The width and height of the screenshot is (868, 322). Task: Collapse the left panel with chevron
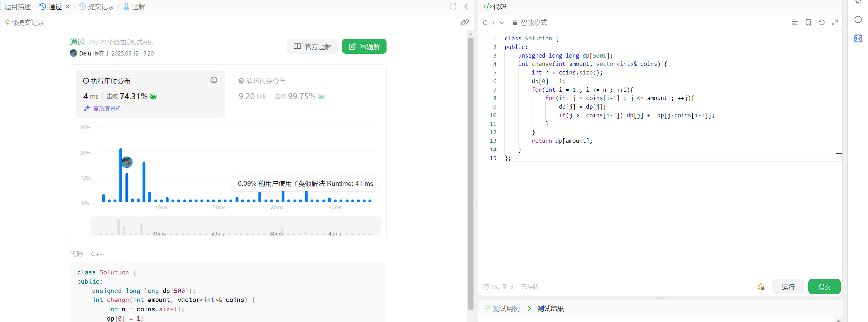tap(466, 7)
